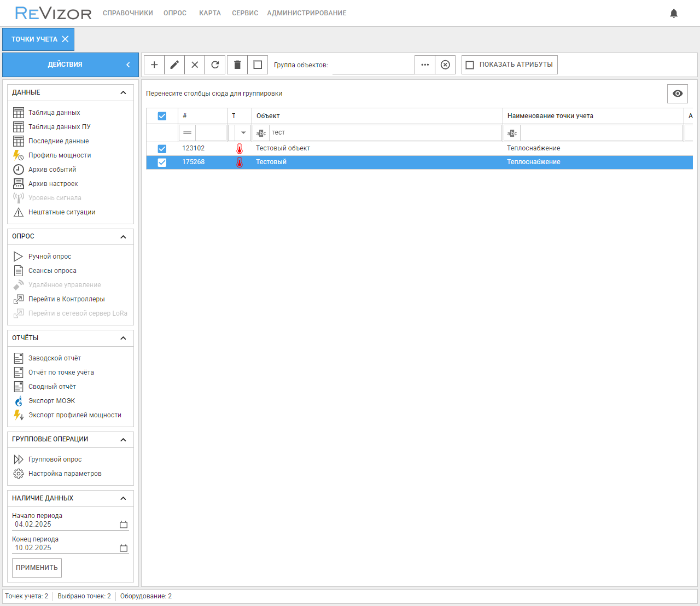Viewport: 700px width, 606px height.
Task: Sort by # column header
Action: coord(202,116)
